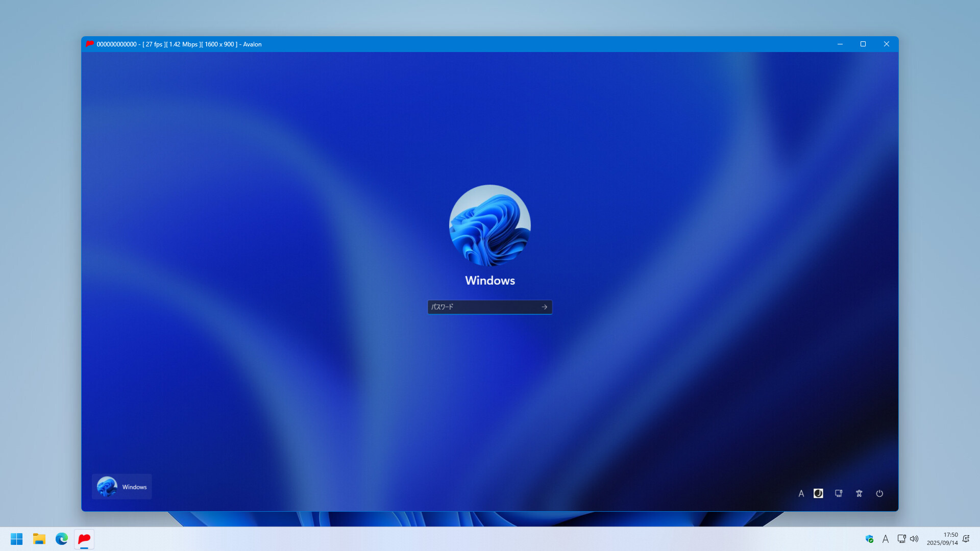Click the password input field
980x551 pixels.
point(482,307)
